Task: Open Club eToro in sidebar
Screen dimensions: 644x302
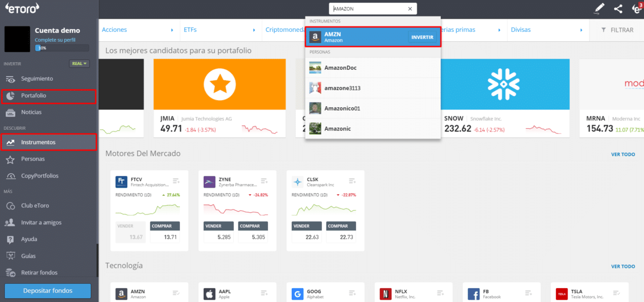Action: 35,206
